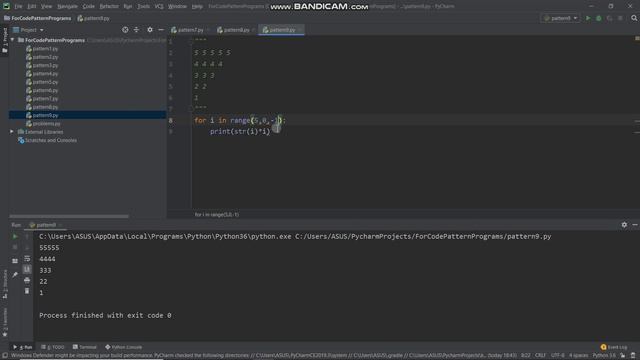Click the restore layout icon in Run panel
This screenshot has height=360, width=640.
click(15, 261)
